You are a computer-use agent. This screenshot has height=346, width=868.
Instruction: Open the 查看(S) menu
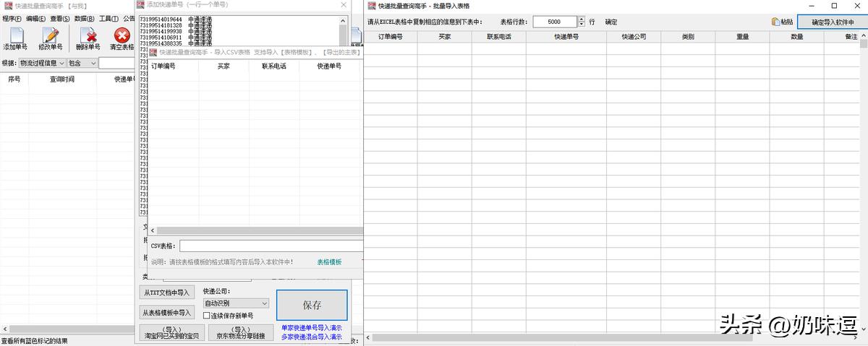tap(60, 18)
